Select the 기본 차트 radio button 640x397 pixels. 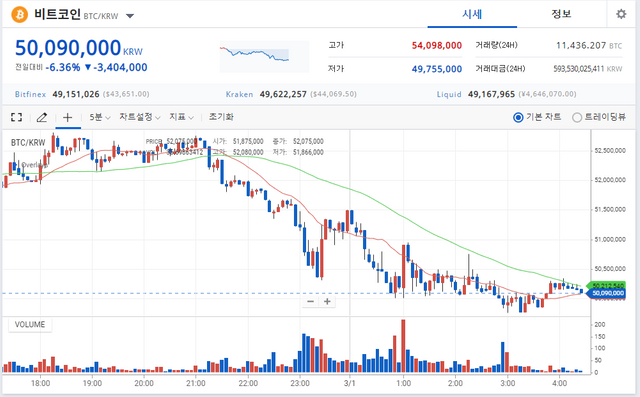pyautogui.click(x=518, y=118)
